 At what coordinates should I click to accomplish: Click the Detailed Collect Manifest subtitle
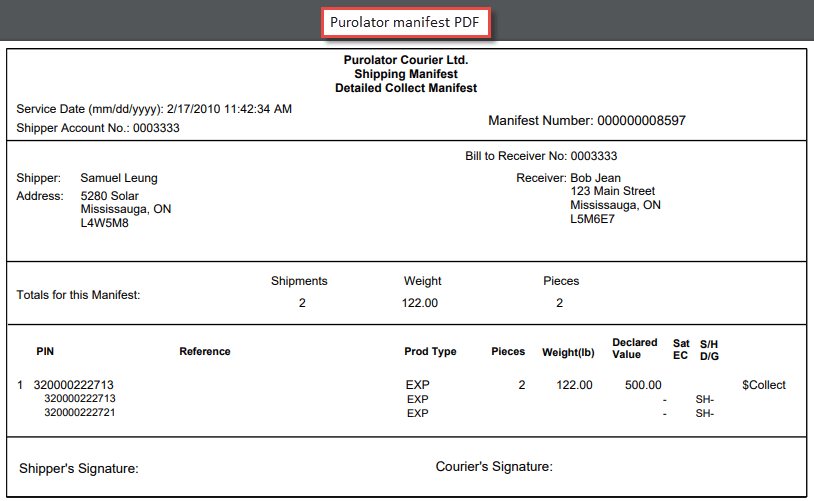(405, 88)
